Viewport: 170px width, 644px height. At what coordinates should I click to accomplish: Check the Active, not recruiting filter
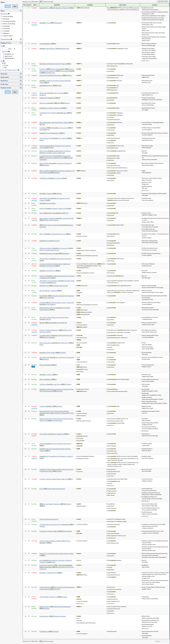(2, 24)
